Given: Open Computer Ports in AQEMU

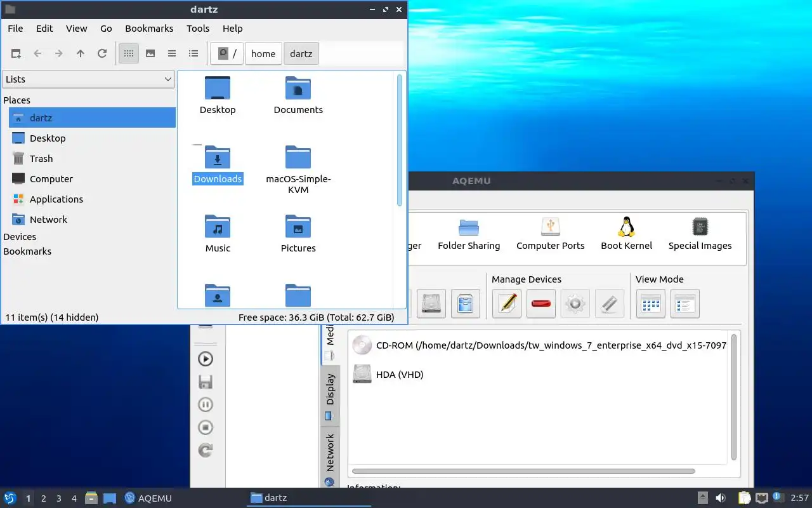Looking at the screenshot, I should 551,234.
